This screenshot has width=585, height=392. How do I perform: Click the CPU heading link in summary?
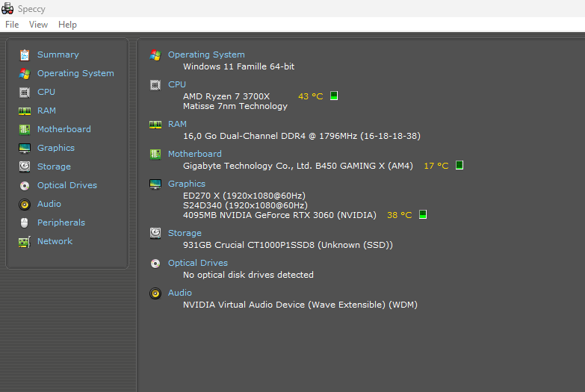tap(177, 84)
